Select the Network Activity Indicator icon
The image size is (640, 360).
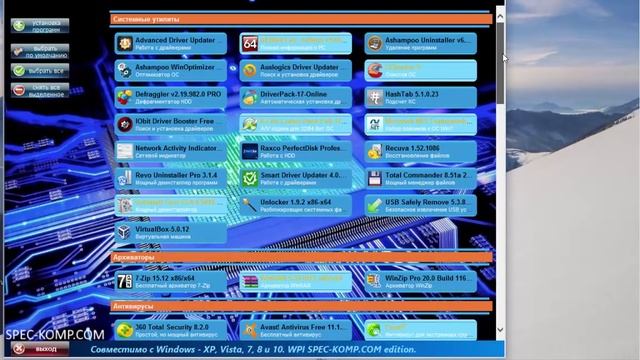(x=125, y=151)
